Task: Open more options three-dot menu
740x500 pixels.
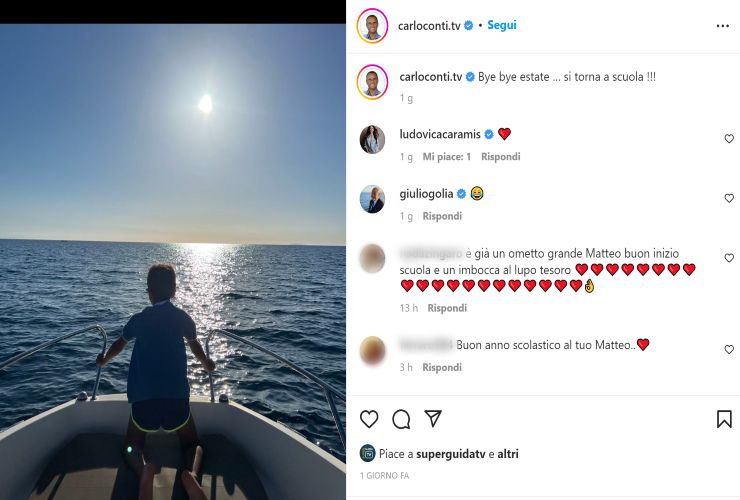Action: 723,26
